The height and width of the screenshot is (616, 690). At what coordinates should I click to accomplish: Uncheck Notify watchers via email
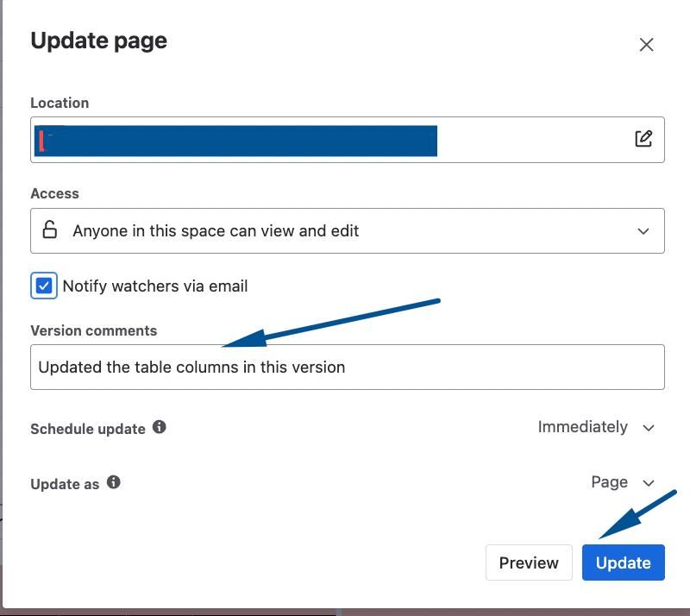(x=44, y=286)
